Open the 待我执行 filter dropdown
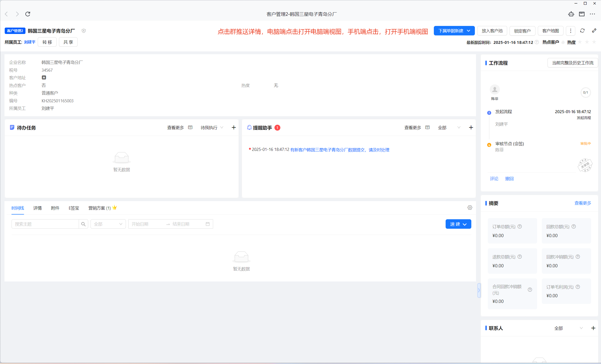601x364 pixels. coord(212,128)
